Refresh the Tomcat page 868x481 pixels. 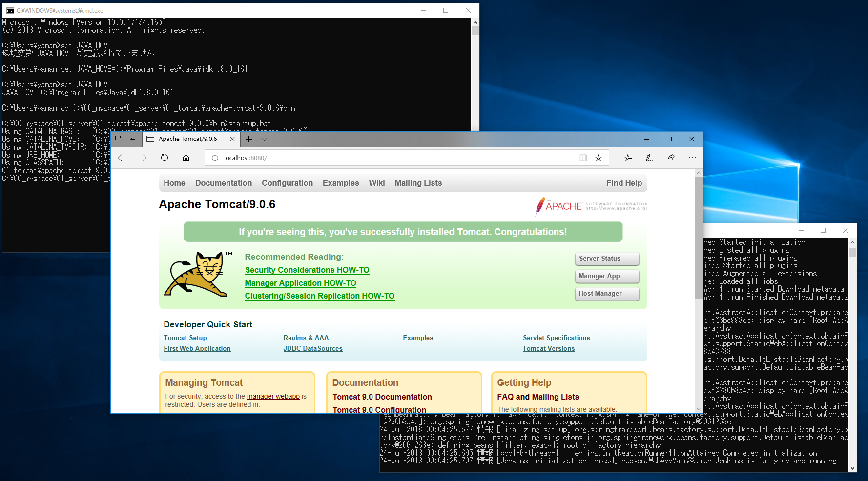click(165, 158)
